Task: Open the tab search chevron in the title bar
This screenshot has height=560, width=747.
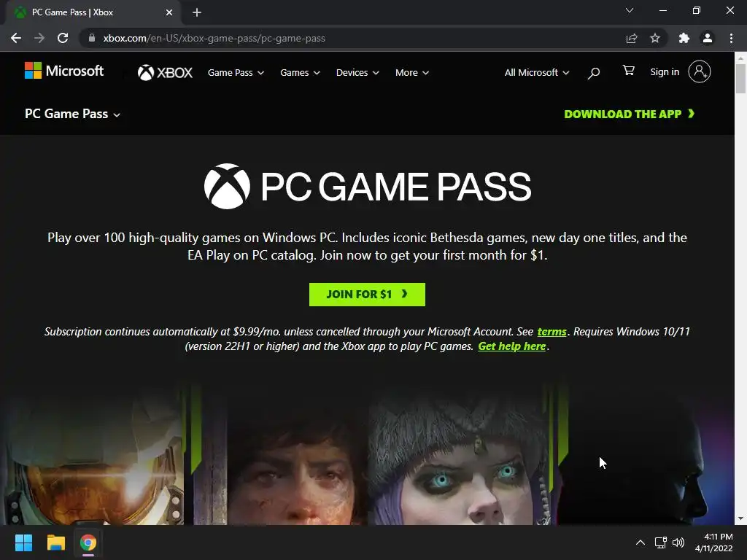Action: pos(630,10)
